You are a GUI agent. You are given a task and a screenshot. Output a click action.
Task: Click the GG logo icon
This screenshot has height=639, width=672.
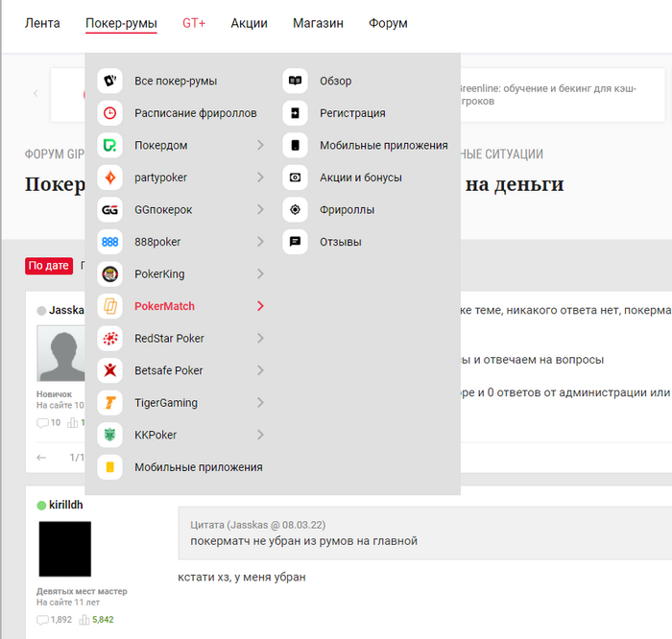110,209
